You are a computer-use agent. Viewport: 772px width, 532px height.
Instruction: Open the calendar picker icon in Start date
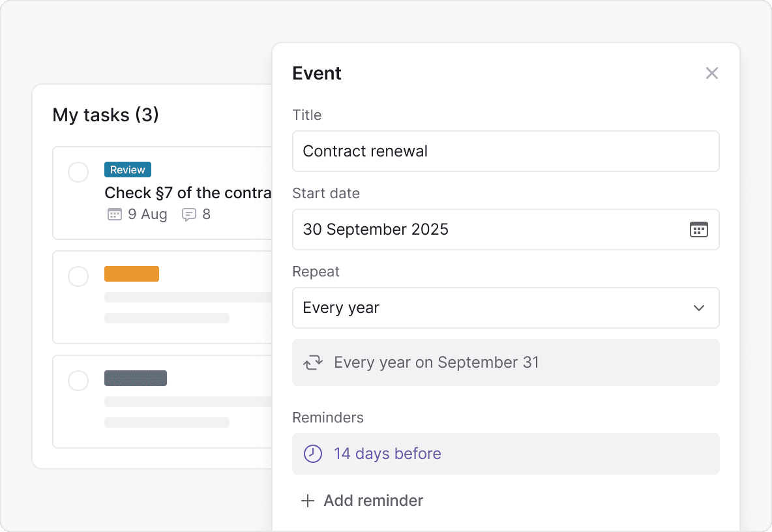[x=698, y=229]
